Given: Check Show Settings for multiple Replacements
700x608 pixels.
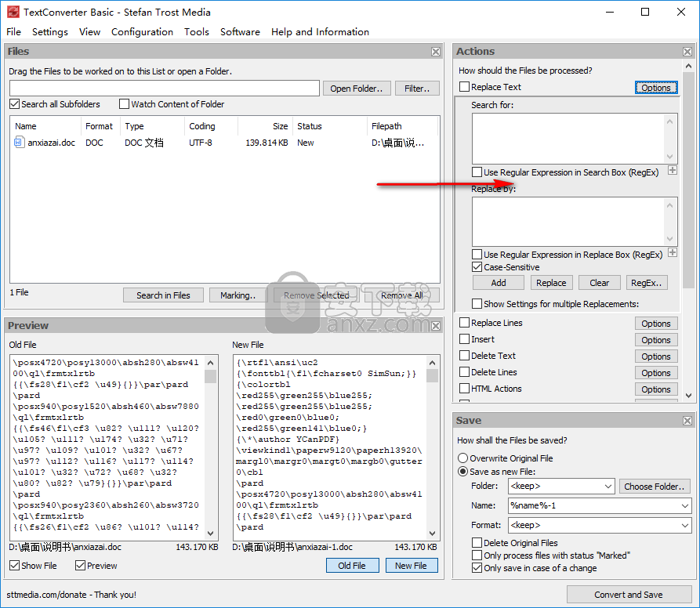Looking at the screenshot, I should coord(477,304).
